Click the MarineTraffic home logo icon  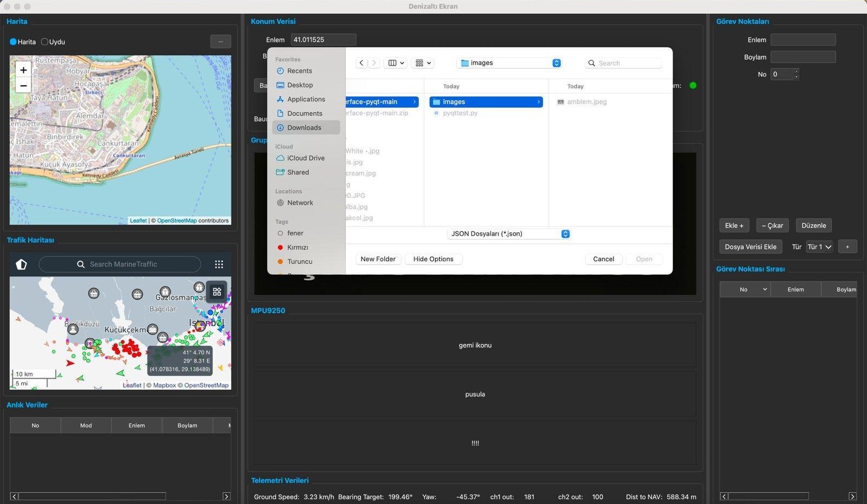tap(21, 264)
